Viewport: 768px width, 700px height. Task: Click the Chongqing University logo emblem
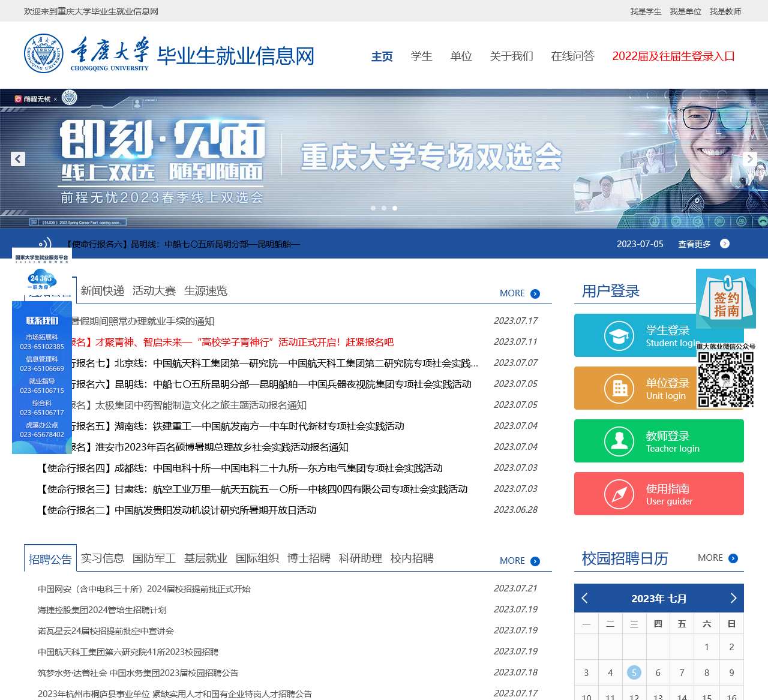click(43, 54)
